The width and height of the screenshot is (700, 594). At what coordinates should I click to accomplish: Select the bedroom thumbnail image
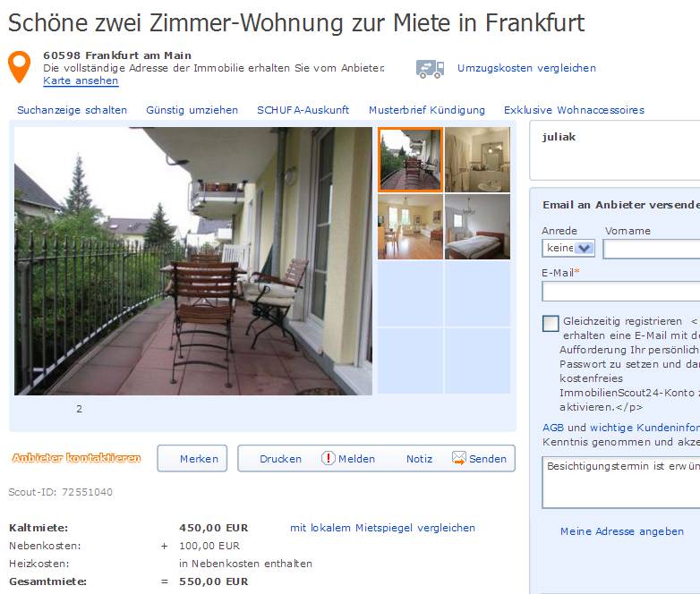pyautogui.click(x=477, y=226)
